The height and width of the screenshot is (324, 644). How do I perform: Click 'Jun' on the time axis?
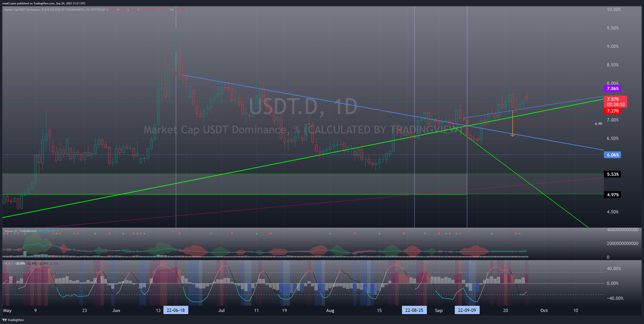coord(116,310)
